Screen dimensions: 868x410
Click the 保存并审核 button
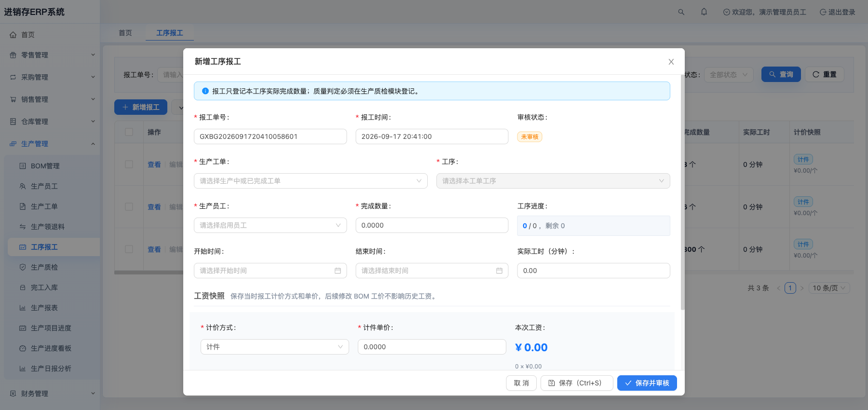click(647, 383)
